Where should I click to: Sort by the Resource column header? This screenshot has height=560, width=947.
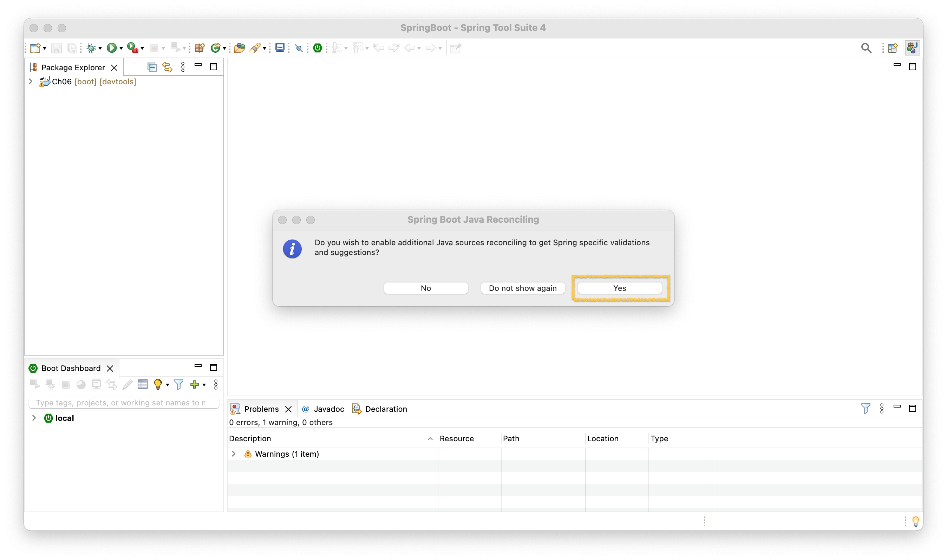pos(469,438)
